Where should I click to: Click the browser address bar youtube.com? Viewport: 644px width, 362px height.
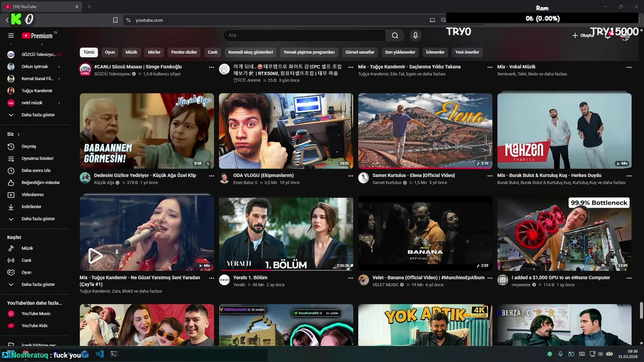pyautogui.click(x=149, y=20)
